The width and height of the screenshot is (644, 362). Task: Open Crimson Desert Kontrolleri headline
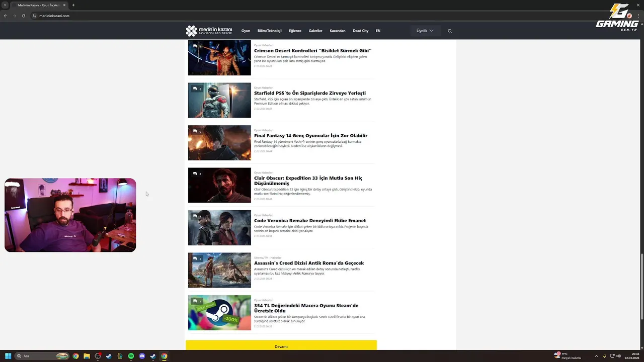click(x=312, y=51)
